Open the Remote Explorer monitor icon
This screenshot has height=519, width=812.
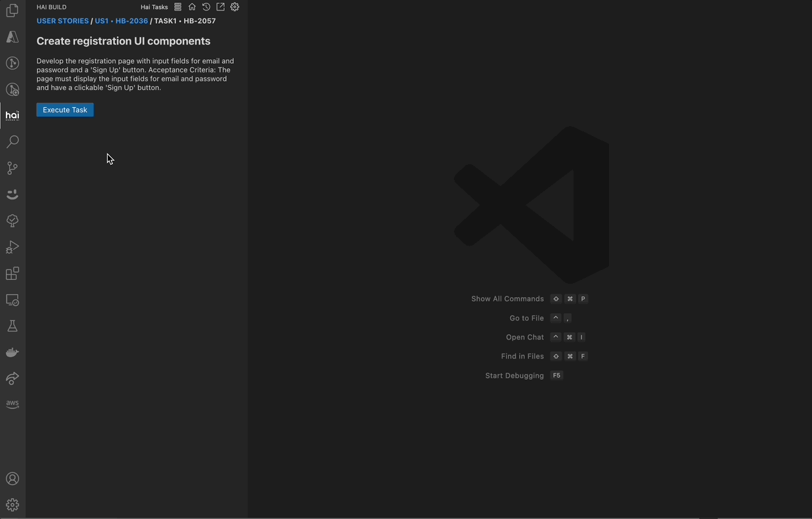point(12,300)
